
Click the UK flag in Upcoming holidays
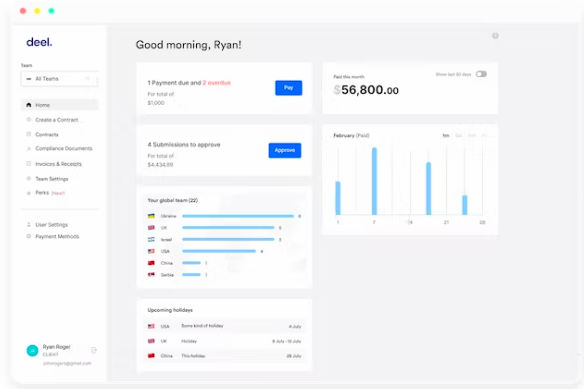[151, 341]
